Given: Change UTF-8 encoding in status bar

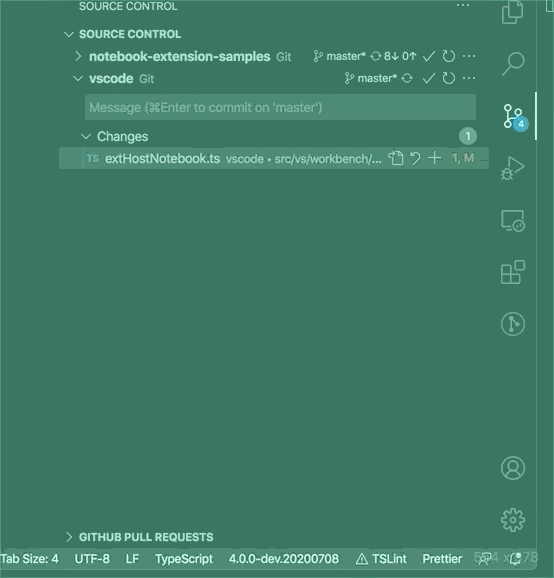Looking at the screenshot, I should (92, 559).
